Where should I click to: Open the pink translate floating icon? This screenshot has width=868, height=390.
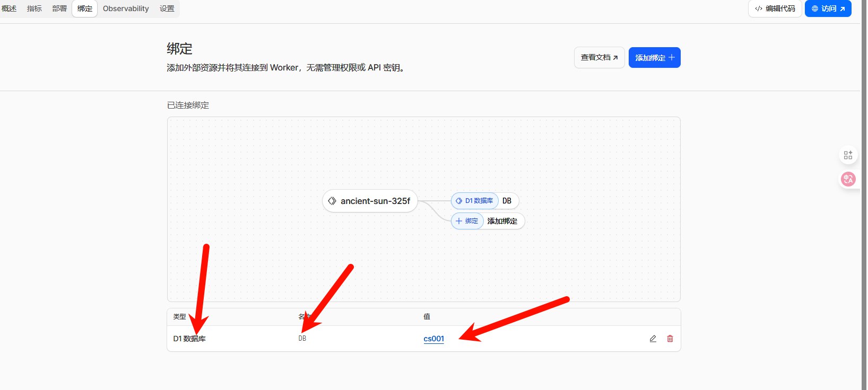coord(848,179)
